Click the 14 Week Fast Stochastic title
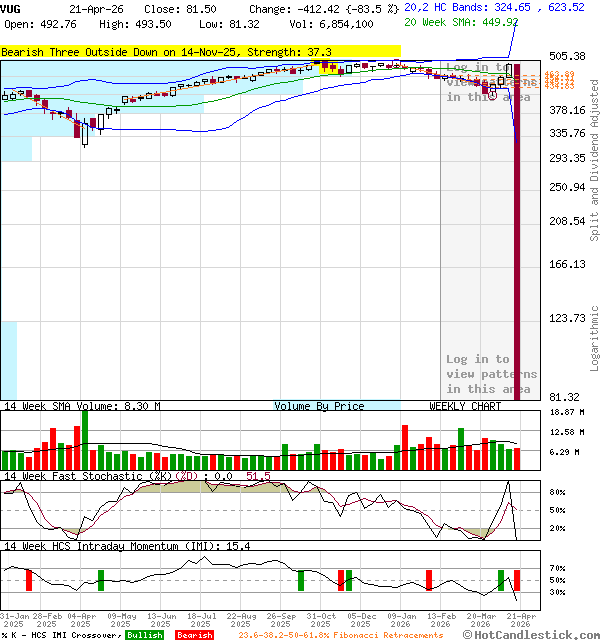This screenshot has height=640, width=600. tap(136, 476)
